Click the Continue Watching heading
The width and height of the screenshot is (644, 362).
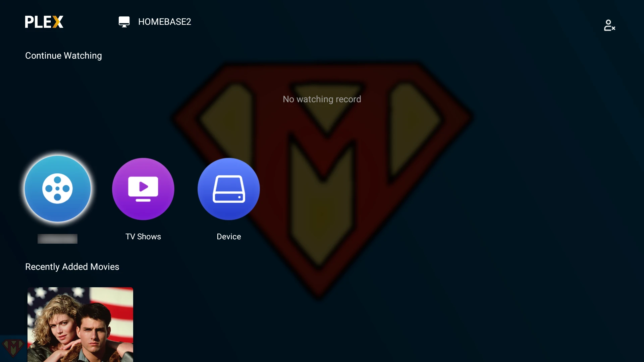click(x=63, y=56)
